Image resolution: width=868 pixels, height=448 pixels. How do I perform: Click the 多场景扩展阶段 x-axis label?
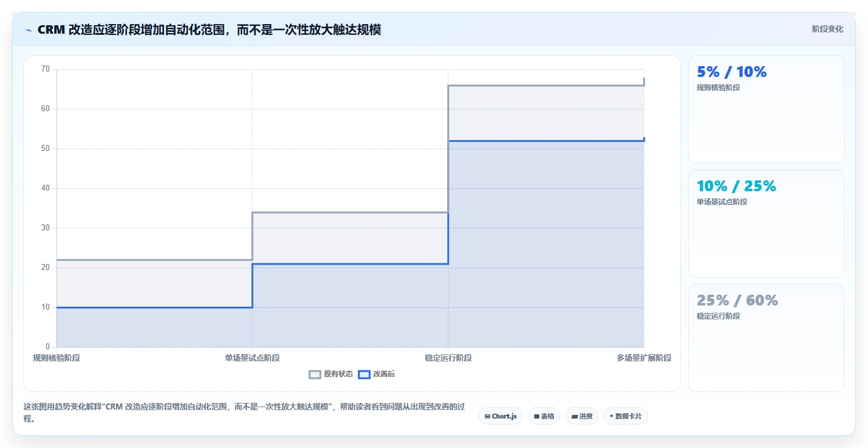644,358
